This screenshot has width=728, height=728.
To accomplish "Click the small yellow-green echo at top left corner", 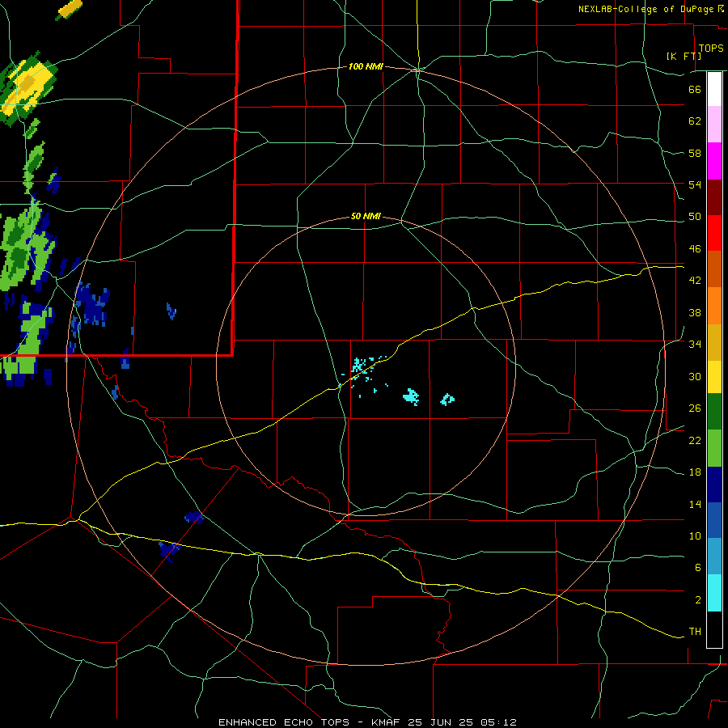I will [x=70, y=9].
